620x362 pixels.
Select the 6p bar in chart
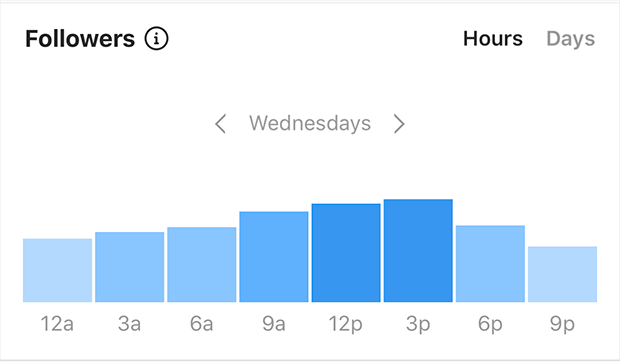490,264
